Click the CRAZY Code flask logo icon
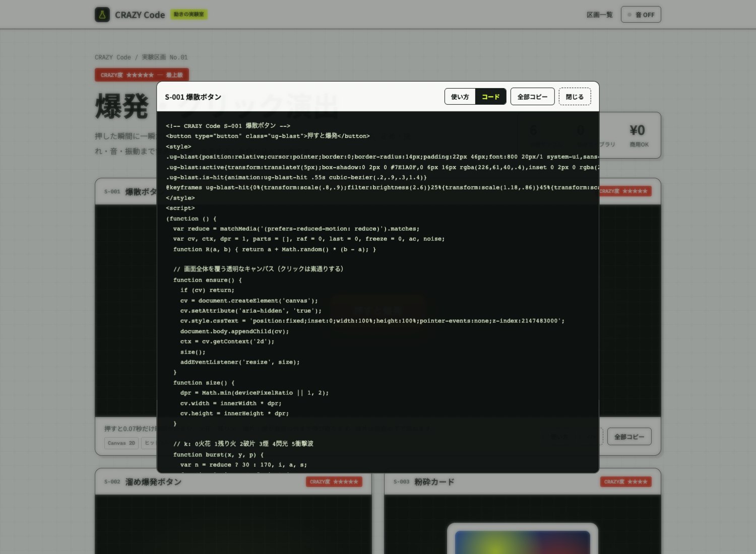The image size is (756, 554). tap(102, 15)
